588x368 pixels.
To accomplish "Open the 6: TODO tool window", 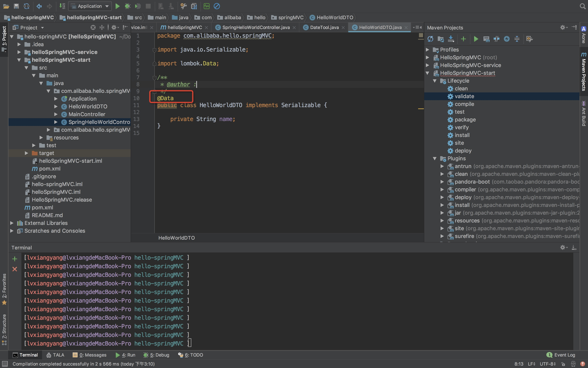I will tap(190, 355).
